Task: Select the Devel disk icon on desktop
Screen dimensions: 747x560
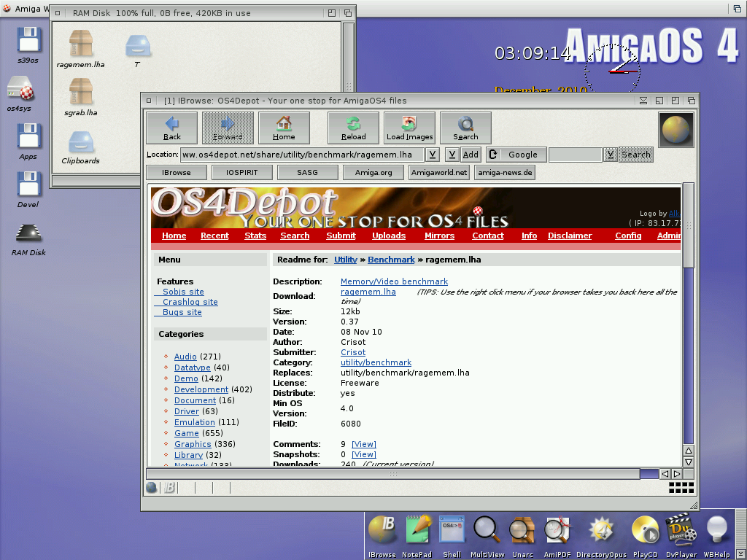Action: pyautogui.click(x=28, y=190)
